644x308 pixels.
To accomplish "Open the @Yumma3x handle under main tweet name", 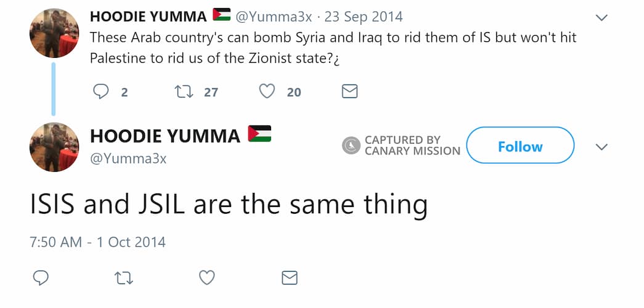I will pyautogui.click(x=128, y=158).
